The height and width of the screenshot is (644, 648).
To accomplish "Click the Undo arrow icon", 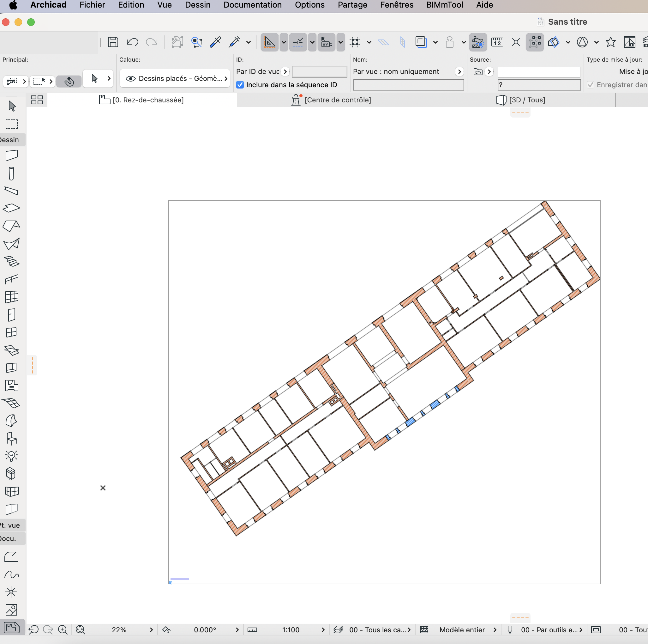I will pos(133,42).
